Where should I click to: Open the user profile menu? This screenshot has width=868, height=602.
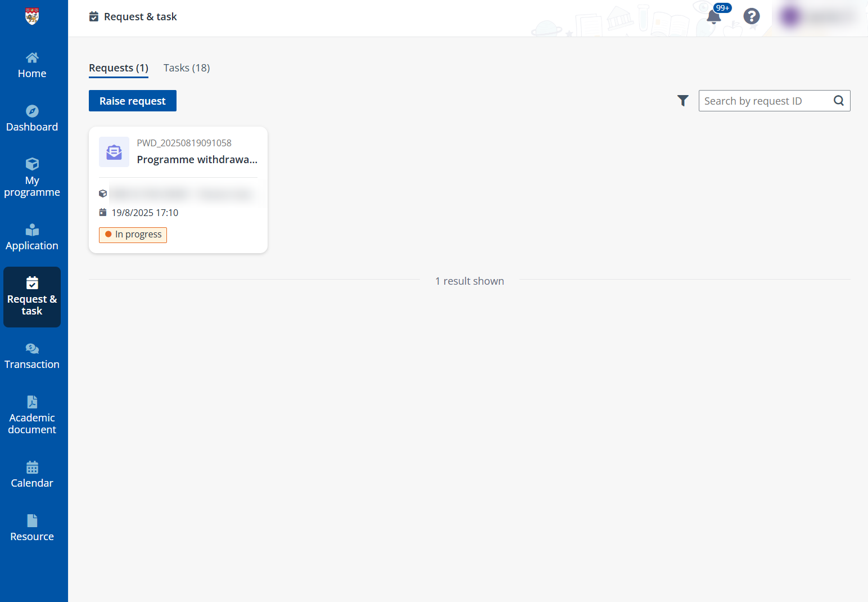tap(819, 17)
